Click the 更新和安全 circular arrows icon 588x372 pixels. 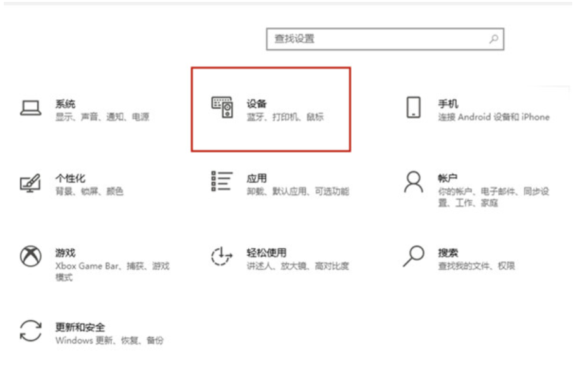tap(30, 331)
